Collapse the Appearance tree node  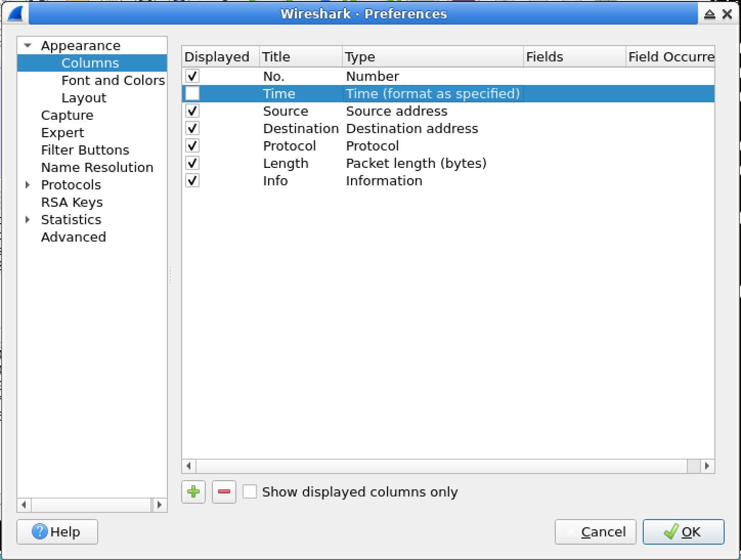click(28, 46)
